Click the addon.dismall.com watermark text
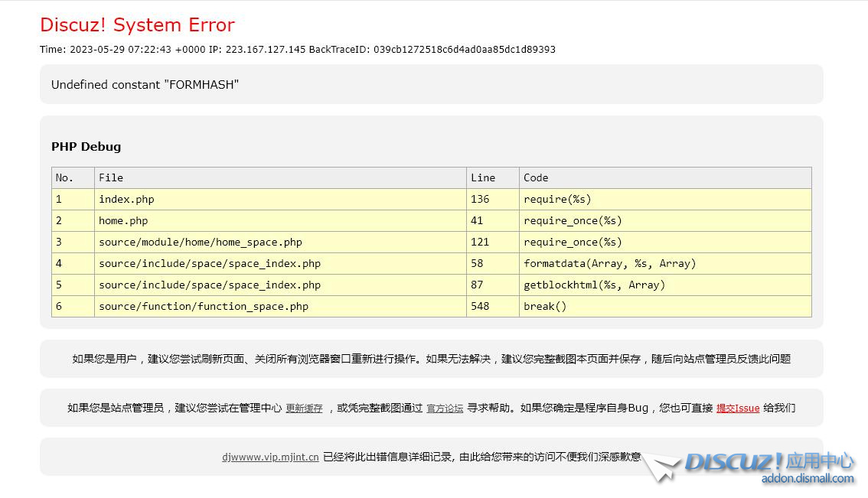This screenshot has width=868, height=498. pyautogui.click(x=807, y=479)
